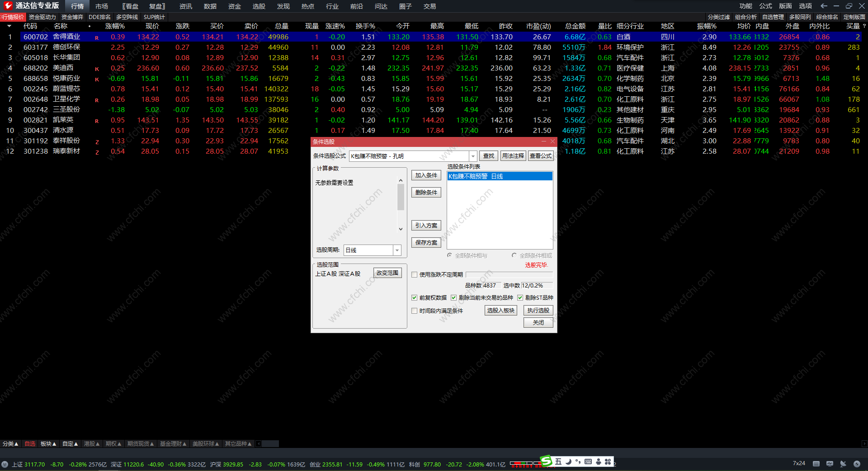
Task: Sort by the 涨幅% column header
Action: (115, 26)
